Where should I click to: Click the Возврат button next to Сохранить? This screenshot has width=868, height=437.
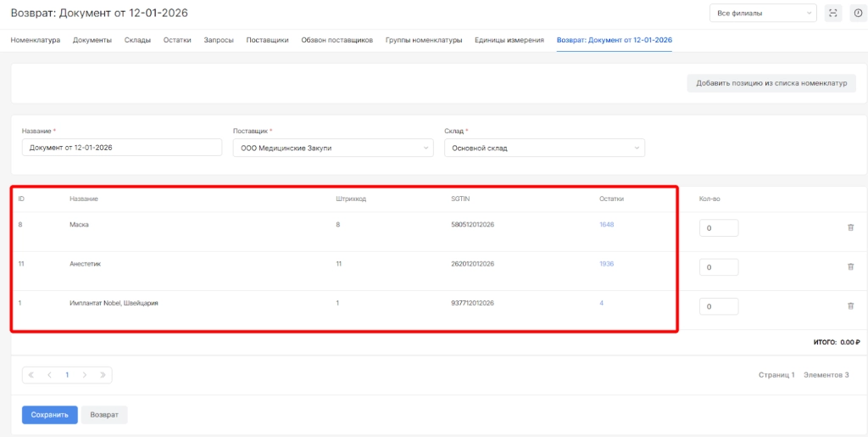104,415
